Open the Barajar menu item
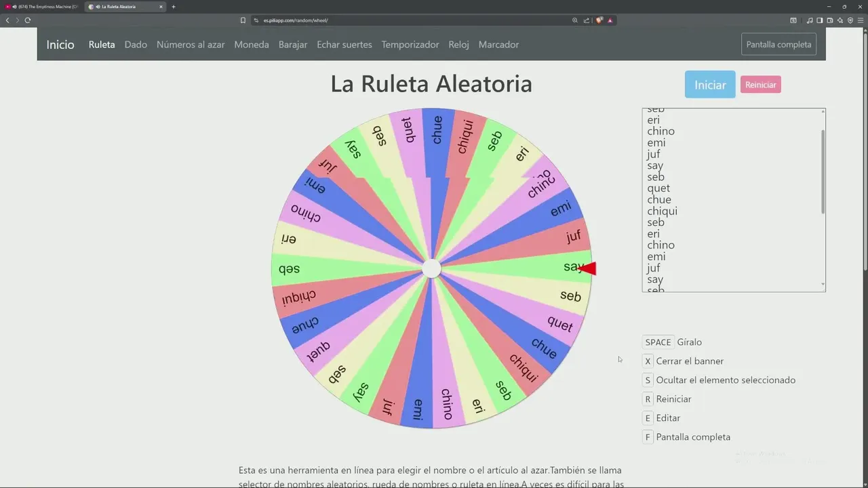The height and width of the screenshot is (488, 868). pyautogui.click(x=293, y=45)
